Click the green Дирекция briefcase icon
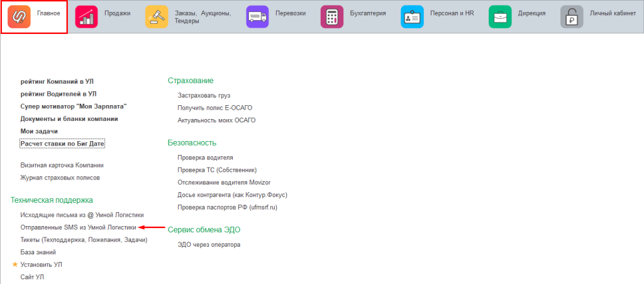Image resolution: width=644 pixels, height=284 pixels. click(x=500, y=17)
